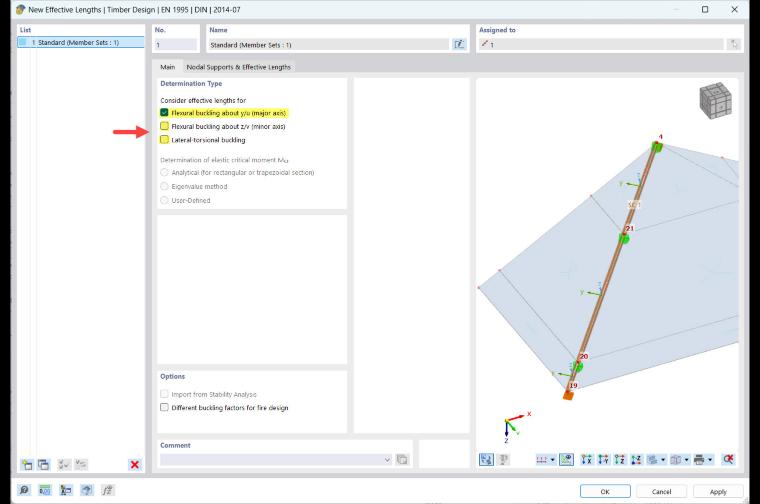Select assigned members pick icon
Screen dimensions: 760x504
pos(734,45)
